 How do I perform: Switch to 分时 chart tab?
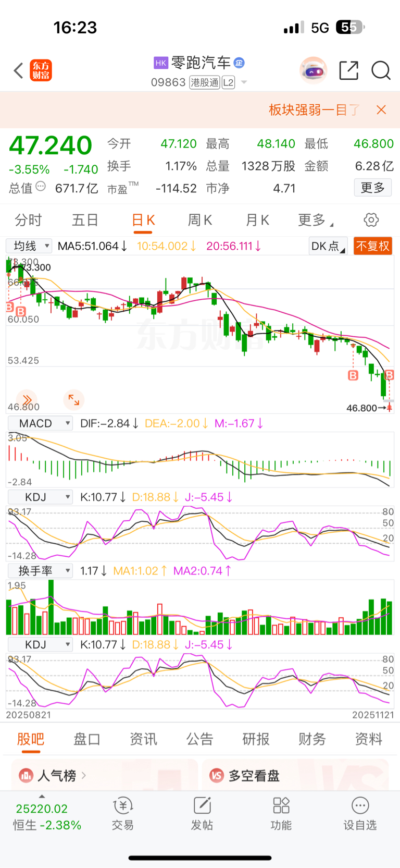pyautogui.click(x=28, y=220)
